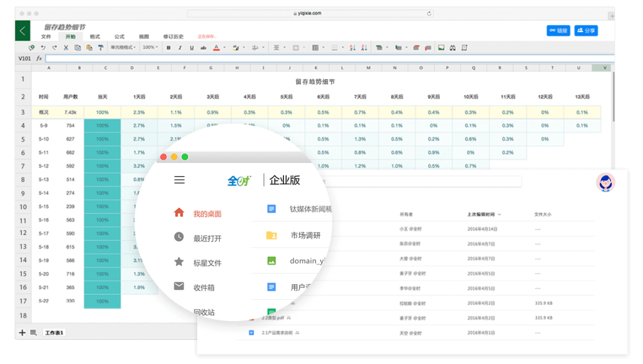Click the green back arrow in the spreadsheet window
This screenshot has width=643, height=364.
tap(23, 30)
